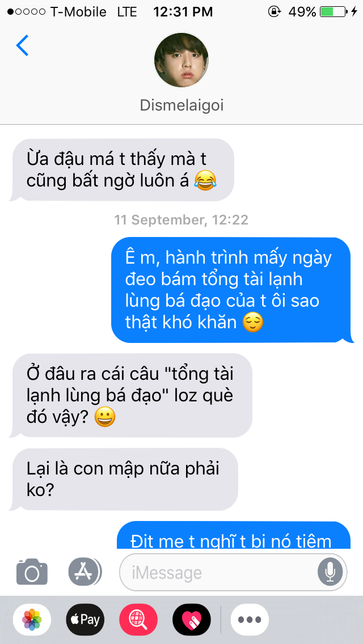The width and height of the screenshot is (363, 644).
Task: Open the image search globe app
Action: (138, 620)
